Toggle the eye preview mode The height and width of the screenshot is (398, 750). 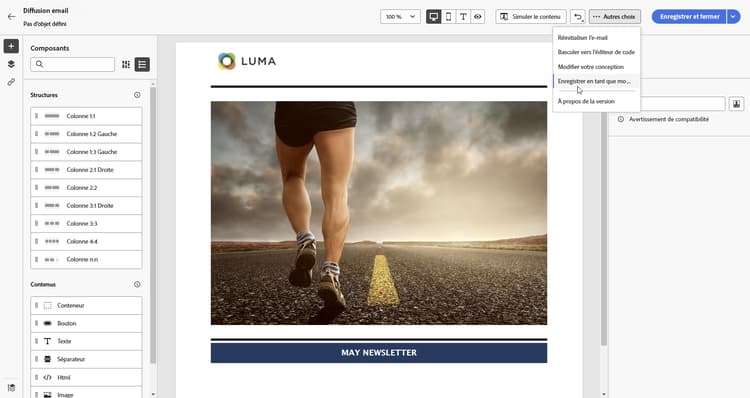(x=478, y=17)
